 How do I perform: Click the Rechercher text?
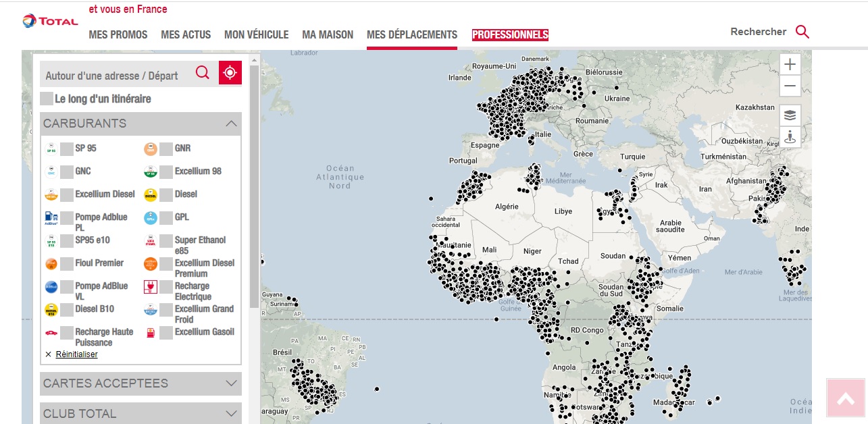click(758, 32)
